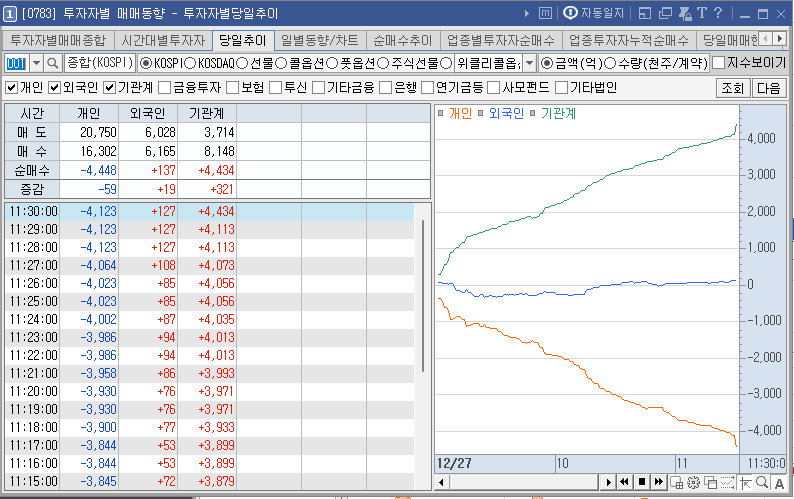Switch to 투자자별매매종합 tab
The width and height of the screenshot is (794, 499).
(x=58, y=40)
